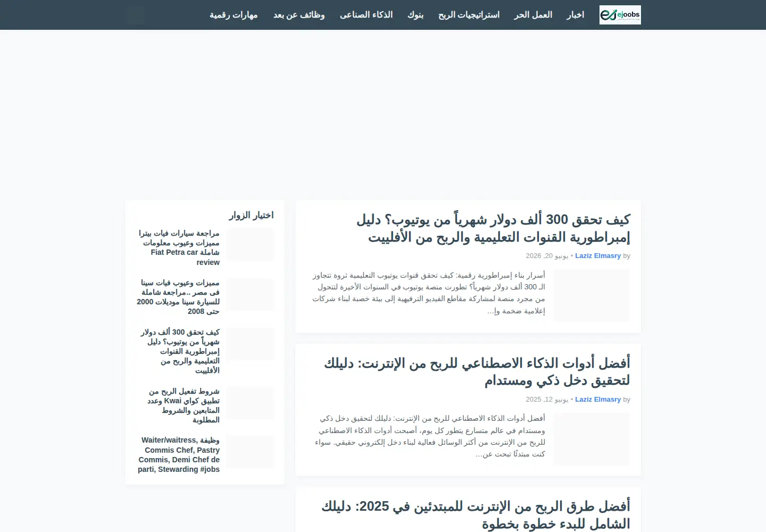
Task: Click Laziz Elmasry on the يونيو 12 post
Action: click(598, 400)
